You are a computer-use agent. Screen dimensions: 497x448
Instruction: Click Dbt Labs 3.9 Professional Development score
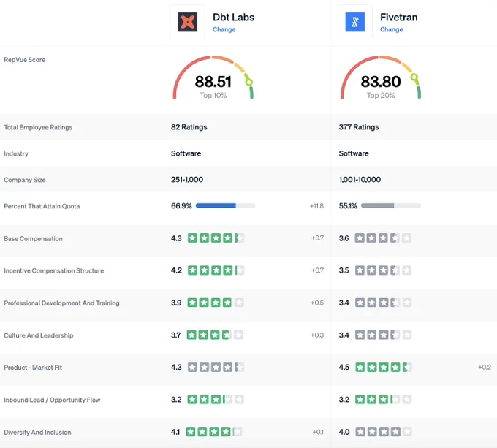[x=176, y=303]
